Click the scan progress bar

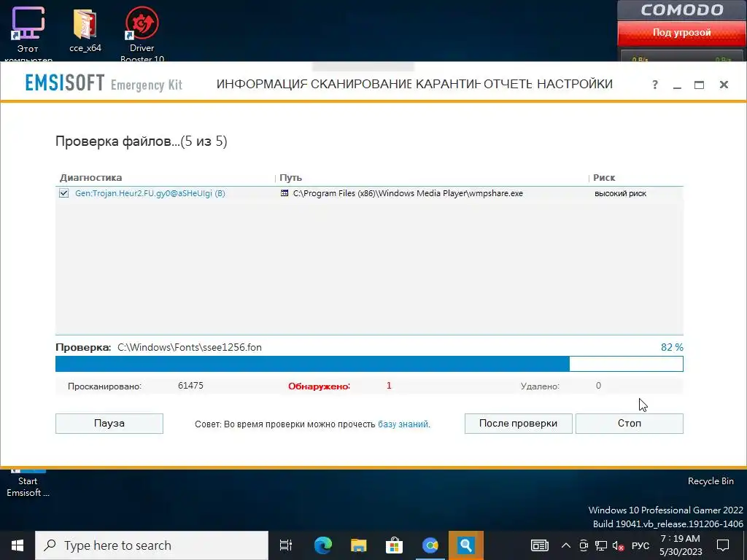pyautogui.click(x=369, y=364)
